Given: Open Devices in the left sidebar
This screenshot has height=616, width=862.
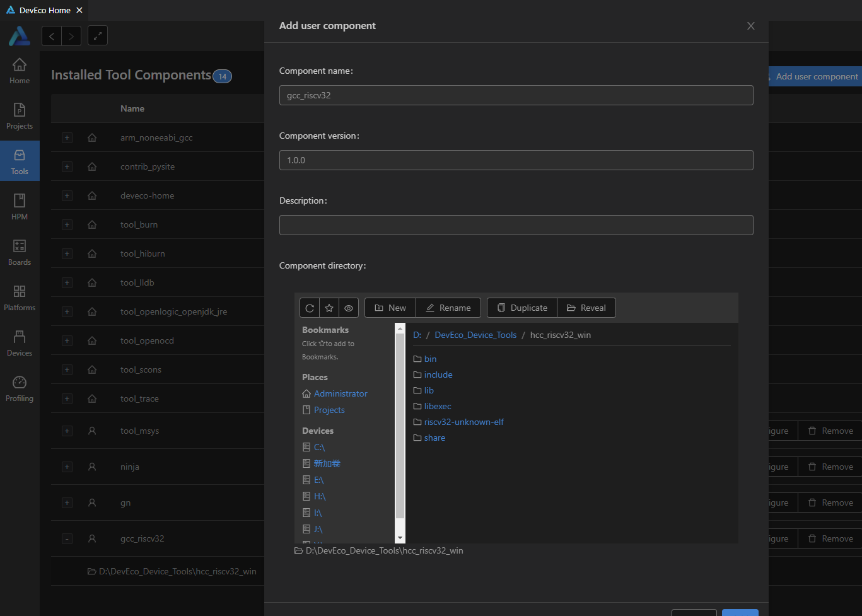Looking at the screenshot, I should pos(20,343).
